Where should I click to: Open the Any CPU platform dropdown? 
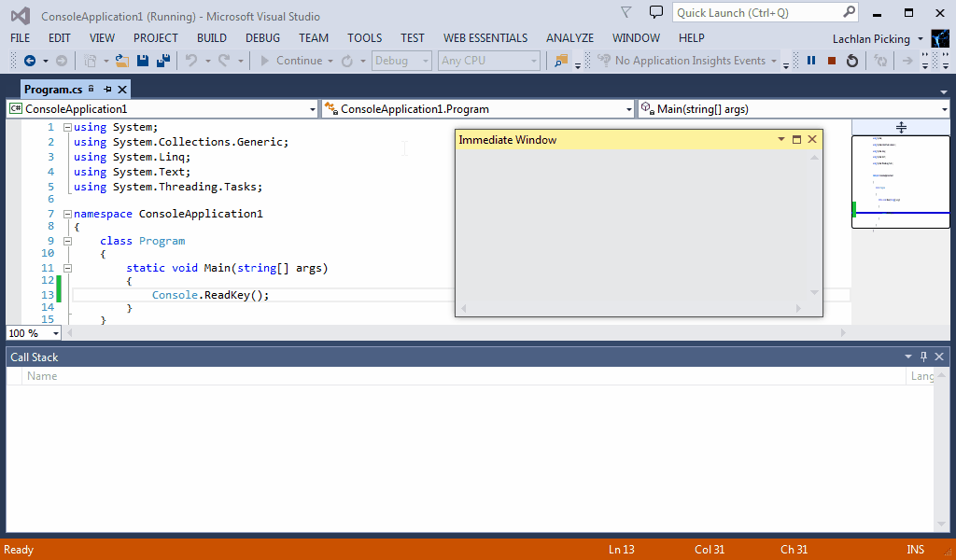(533, 61)
